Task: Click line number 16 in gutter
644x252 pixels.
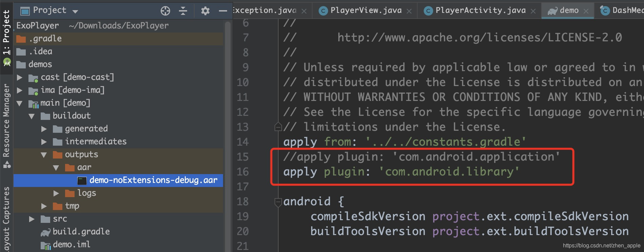Action: (243, 172)
